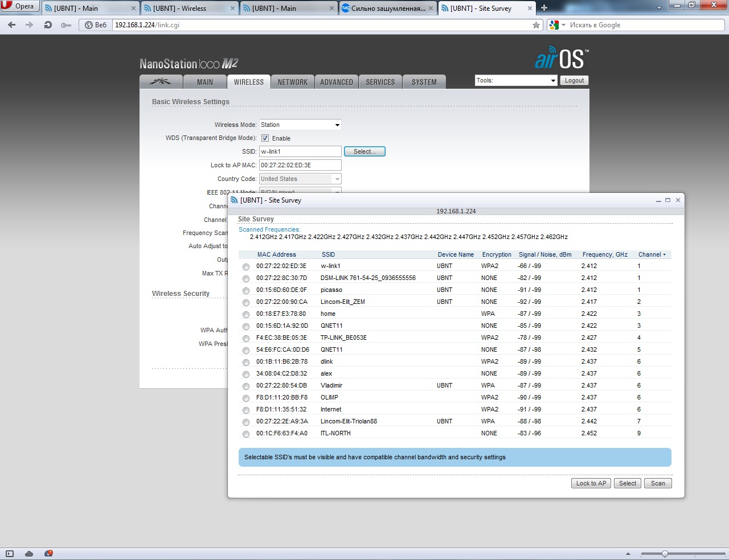Click the Lock to AP button
This screenshot has height=560, width=729.
pyautogui.click(x=591, y=483)
